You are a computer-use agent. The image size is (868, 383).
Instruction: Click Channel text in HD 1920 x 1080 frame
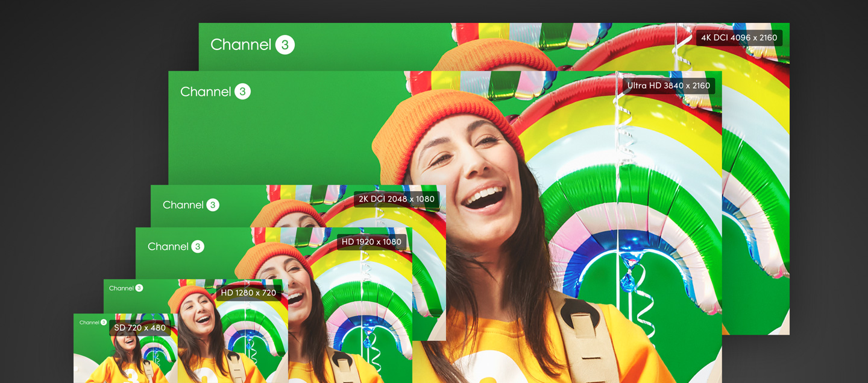click(x=168, y=247)
